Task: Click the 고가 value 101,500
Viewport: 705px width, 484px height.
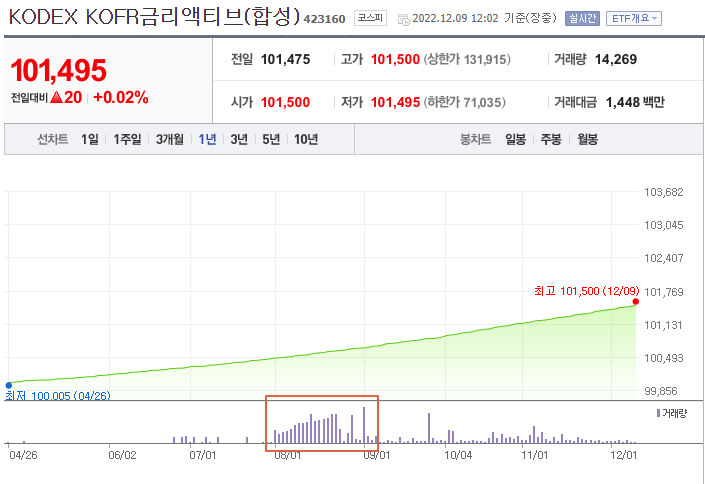Action: pos(395,59)
